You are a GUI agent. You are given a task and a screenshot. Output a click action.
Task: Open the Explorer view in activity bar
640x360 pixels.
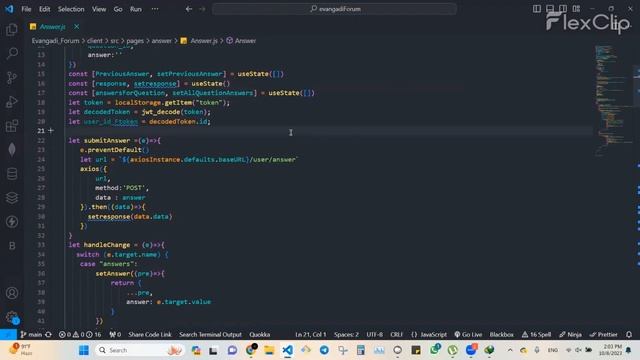[x=12, y=29]
